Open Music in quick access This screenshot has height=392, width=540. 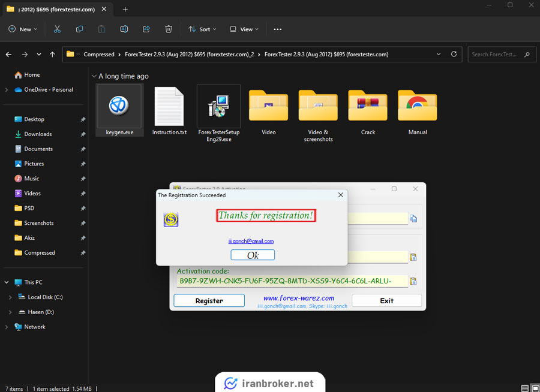click(x=27, y=178)
